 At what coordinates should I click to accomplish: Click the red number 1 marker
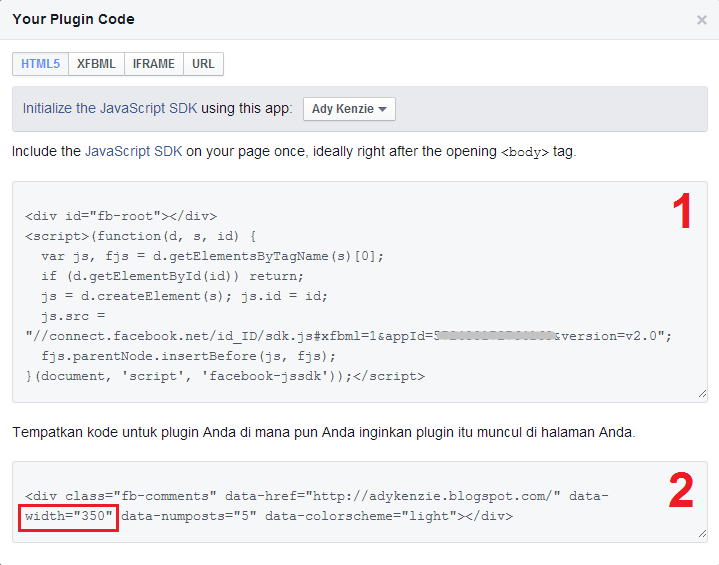681,211
